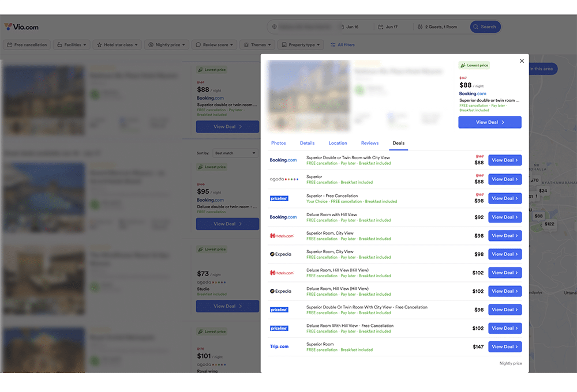Click the blue Search button

pyautogui.click(x=485, y=27)
